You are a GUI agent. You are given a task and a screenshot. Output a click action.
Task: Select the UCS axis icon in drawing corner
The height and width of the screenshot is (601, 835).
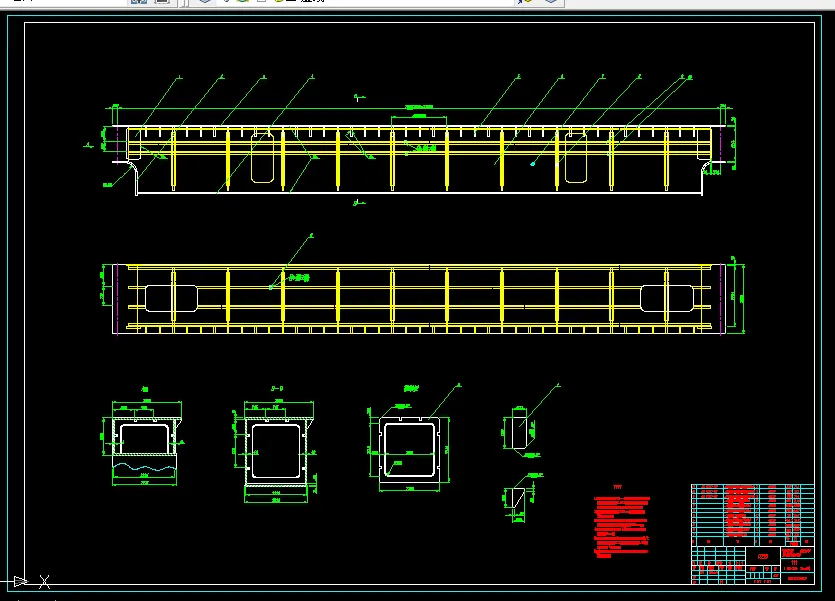click(x=27, y=581)
